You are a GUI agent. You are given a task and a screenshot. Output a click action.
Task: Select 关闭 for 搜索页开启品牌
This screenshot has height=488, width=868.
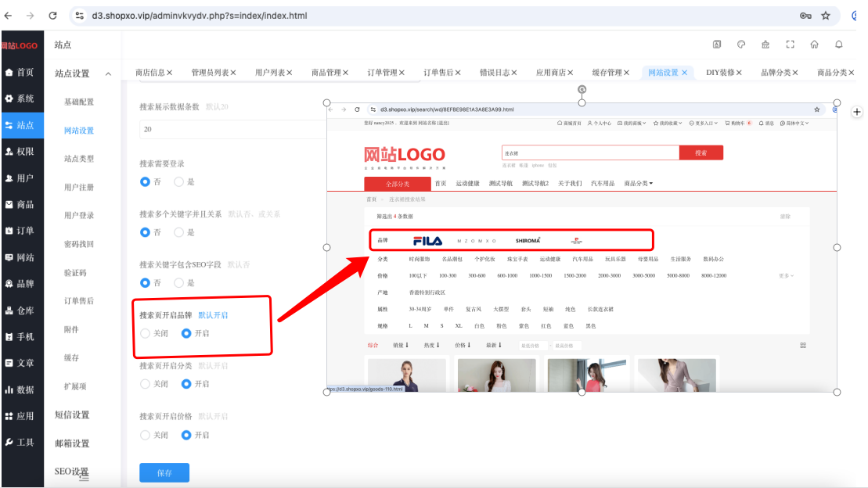coord(146,333)
